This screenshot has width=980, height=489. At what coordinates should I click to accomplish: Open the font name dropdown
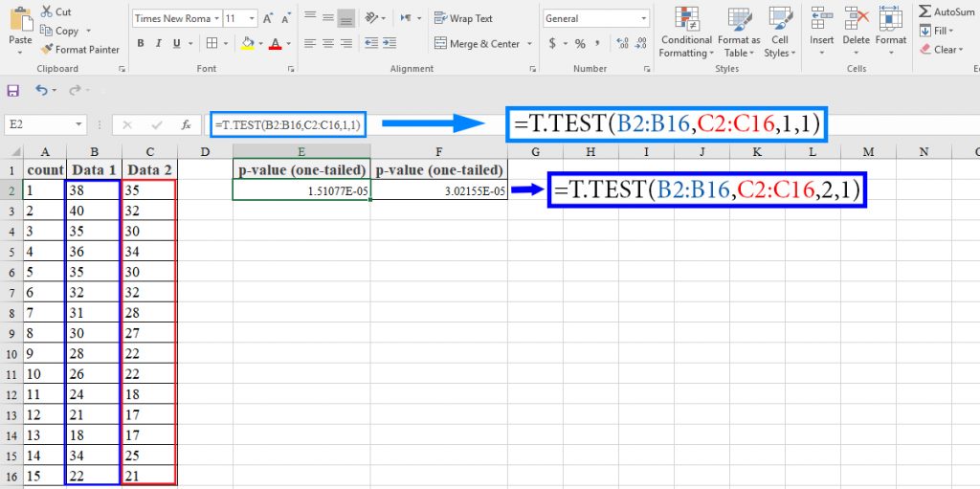click(x=217, y=19)
